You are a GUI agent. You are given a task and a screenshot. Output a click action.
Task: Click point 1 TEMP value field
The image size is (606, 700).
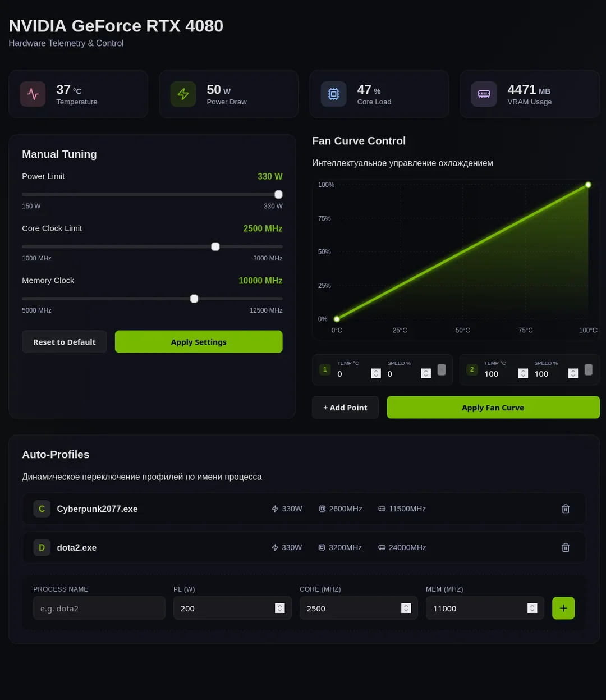click(x=359, y=374)
